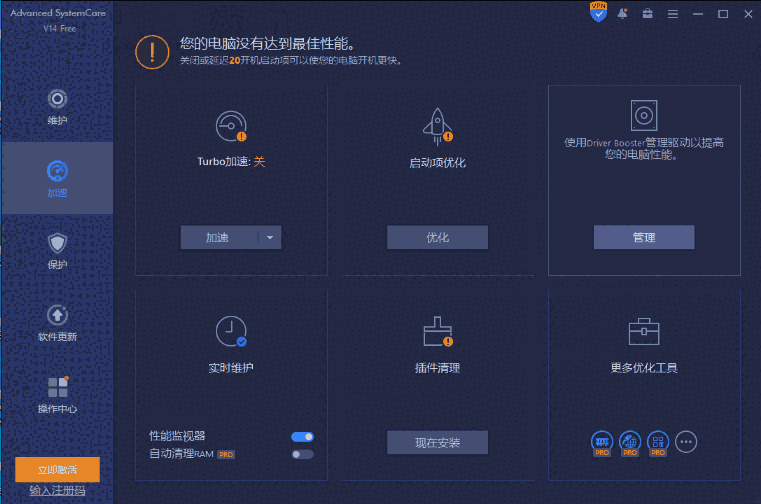Click the 插件清理 label

click(437, 368)
